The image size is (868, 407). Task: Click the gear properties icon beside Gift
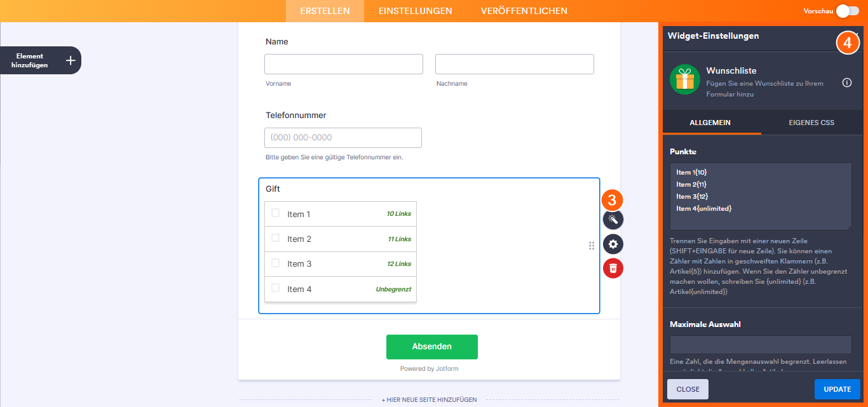point(613,244)
